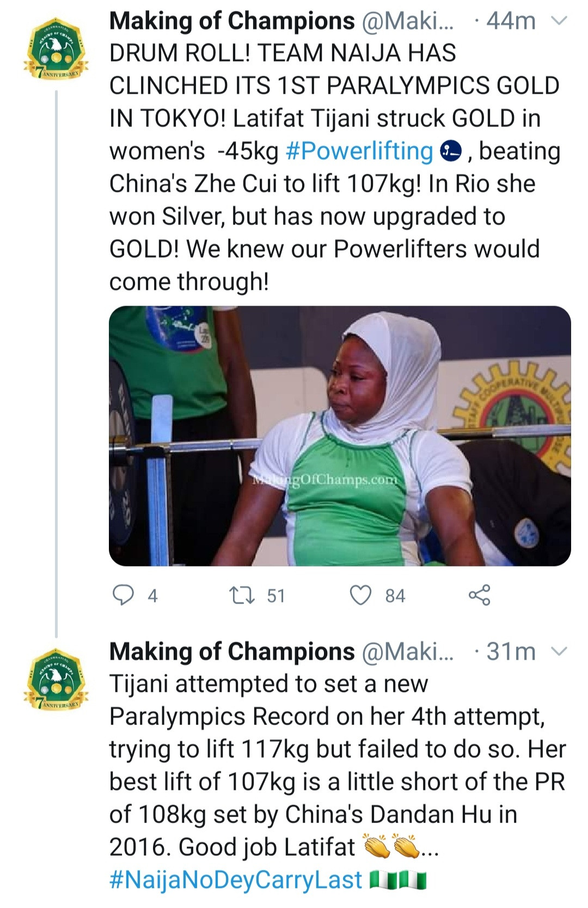Tap the 44m timestamp
The height and width of the screenshot is (908, 588).
(511, 21)
